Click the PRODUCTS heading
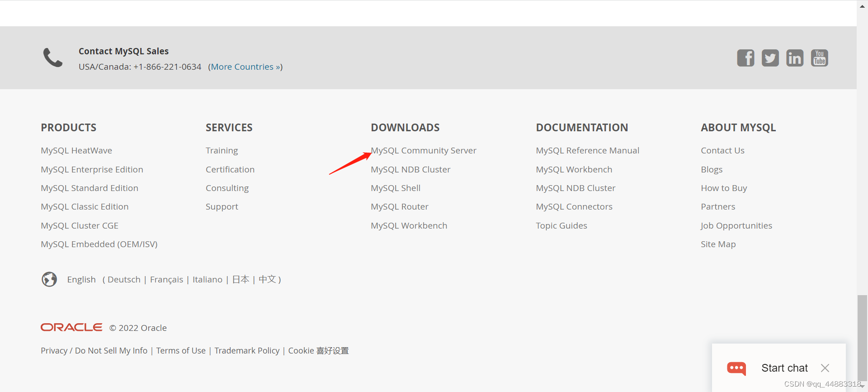The width and height of the screenshot is (868, 392). point(69,128)
